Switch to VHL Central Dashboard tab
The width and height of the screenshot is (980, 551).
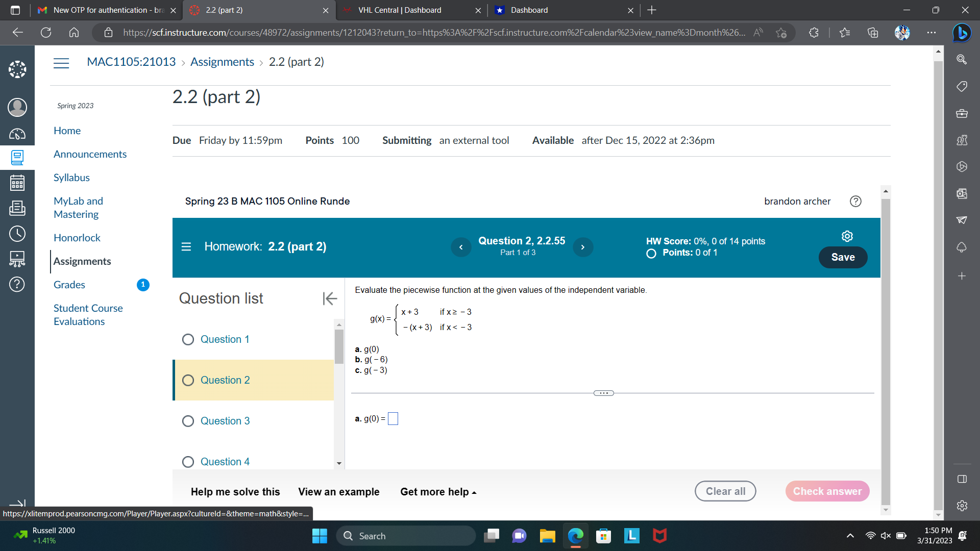[400, 10]
